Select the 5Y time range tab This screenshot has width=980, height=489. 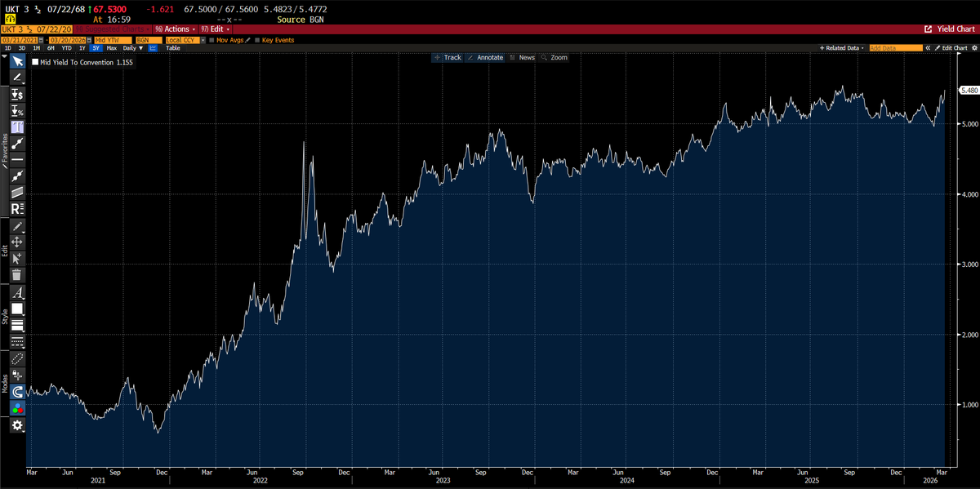tap(96, 48)
